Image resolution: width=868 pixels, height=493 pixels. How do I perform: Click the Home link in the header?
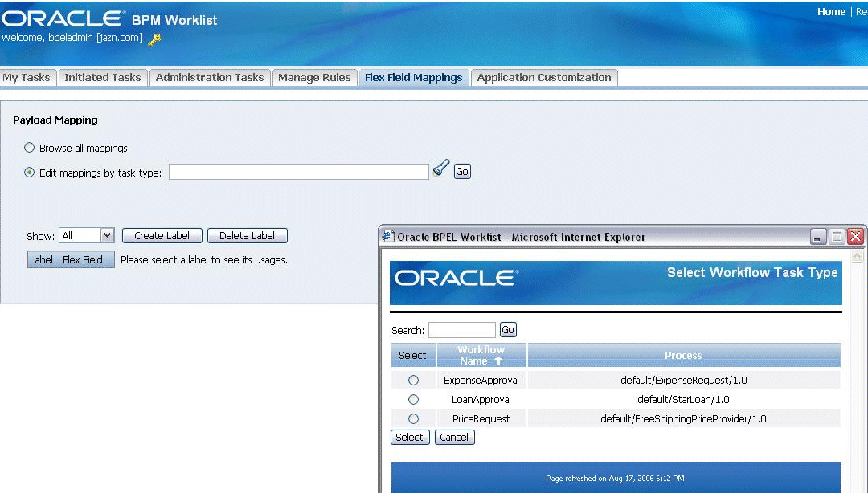point(831,11)
